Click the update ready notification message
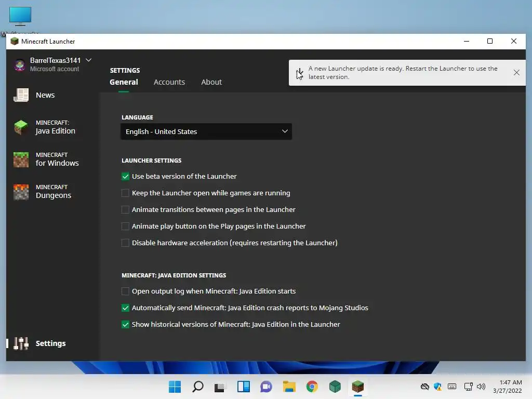Viewport: 532px width, 399px height. (403, 73)
